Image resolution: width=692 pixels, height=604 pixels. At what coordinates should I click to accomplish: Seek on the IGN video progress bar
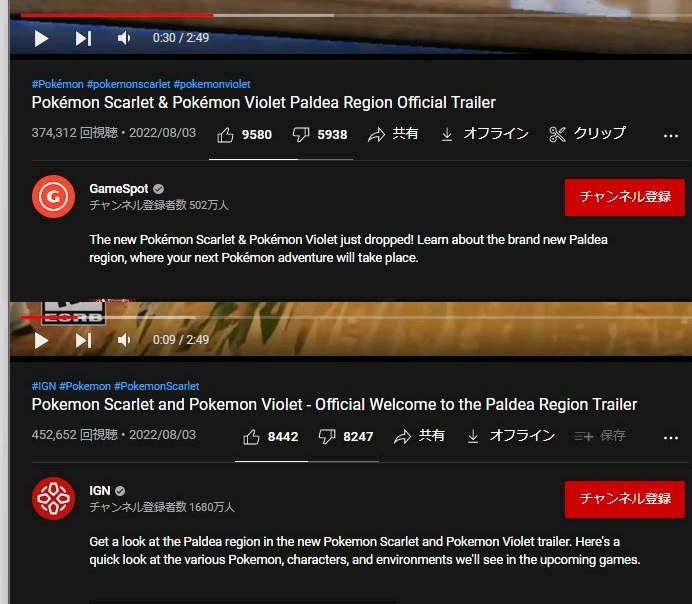click(x=355, y=317)
